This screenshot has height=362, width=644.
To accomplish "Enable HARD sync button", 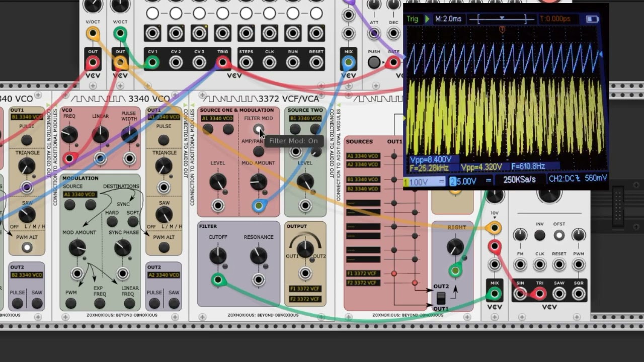I will 112,222.
